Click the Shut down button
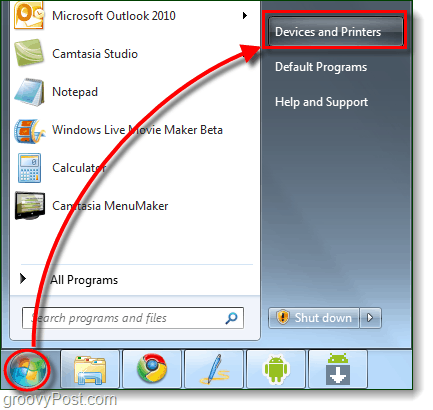Screen dimensions: 433x410 tap(314, 318)
